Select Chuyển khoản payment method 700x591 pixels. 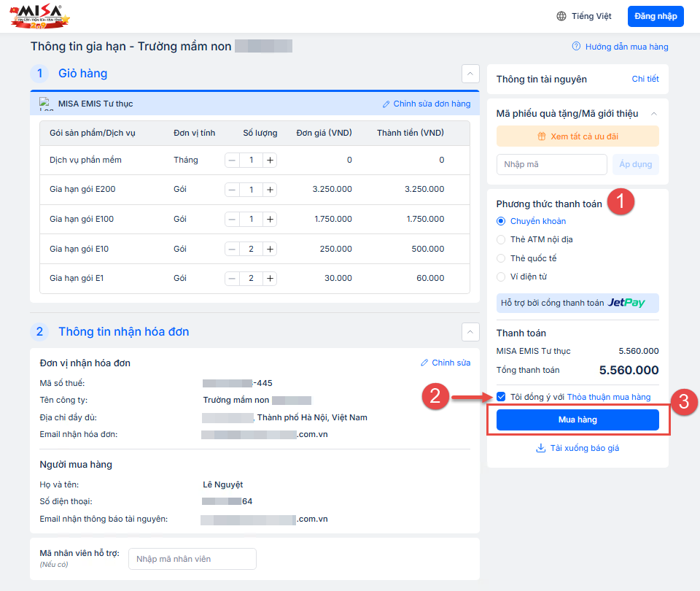point(501,221)
